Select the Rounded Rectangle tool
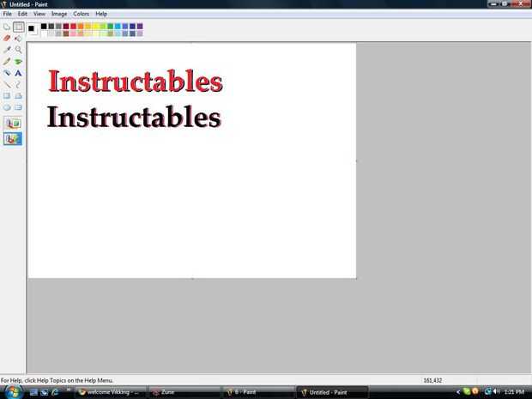The width and height of the screenshot is (532, 399). point(18,107)
